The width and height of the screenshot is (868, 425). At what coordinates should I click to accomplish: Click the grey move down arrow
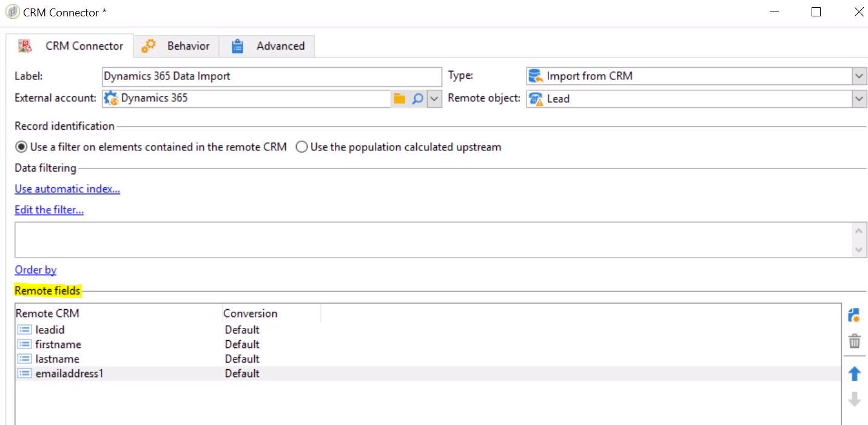(x=854, y=400)
